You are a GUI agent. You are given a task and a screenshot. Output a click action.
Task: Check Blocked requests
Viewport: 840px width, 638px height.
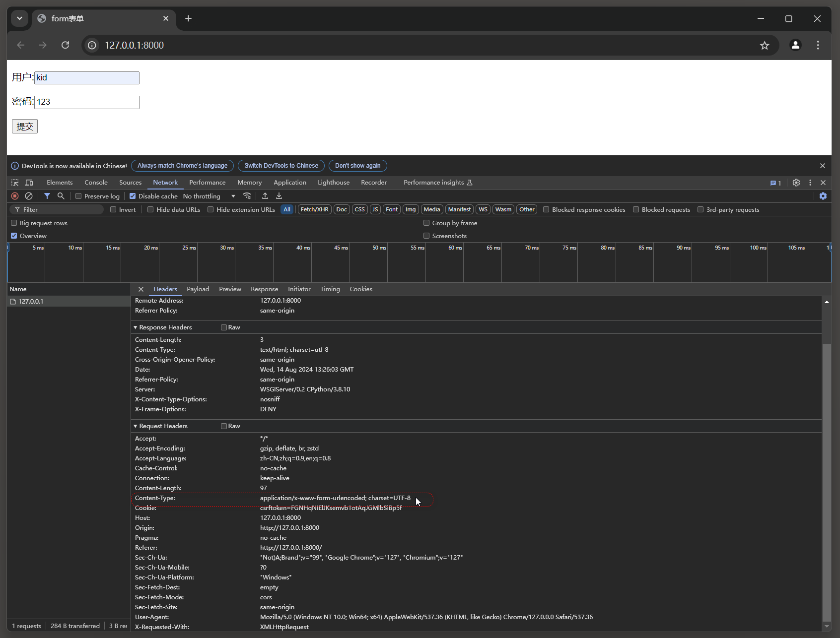(x=636, y=209)
